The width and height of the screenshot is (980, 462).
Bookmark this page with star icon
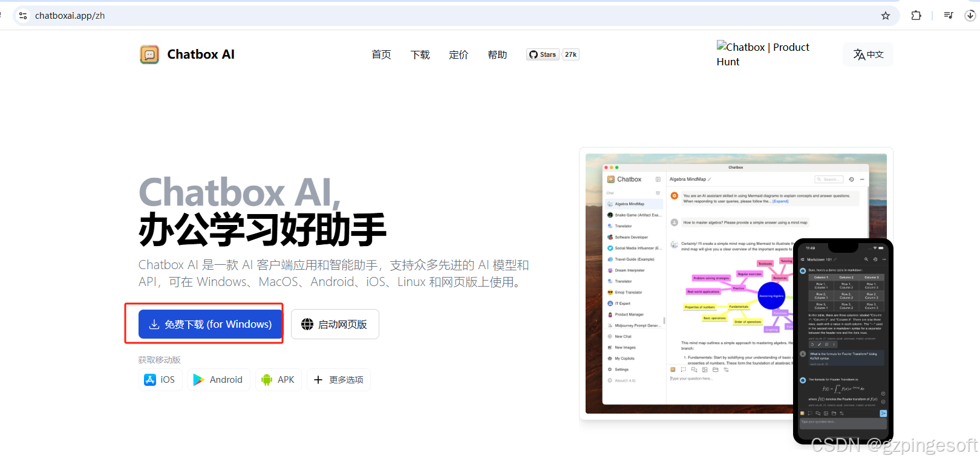click(x=886, y=16)
